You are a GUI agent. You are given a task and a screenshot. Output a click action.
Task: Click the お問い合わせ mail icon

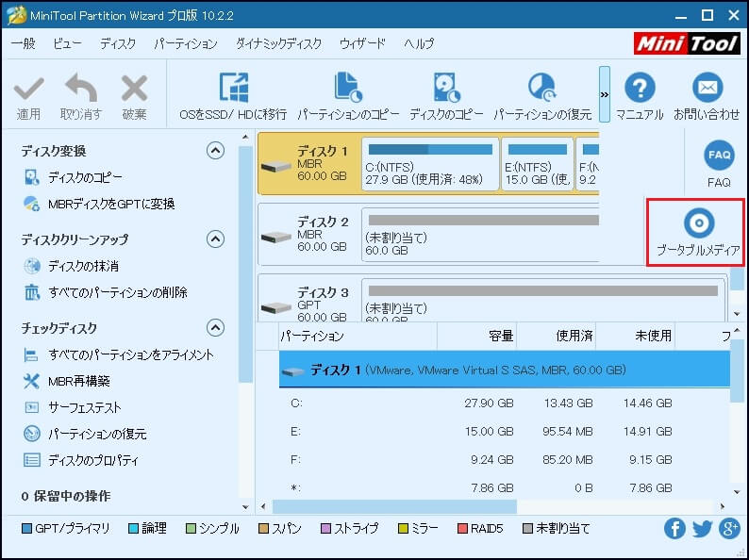(707, 88)
